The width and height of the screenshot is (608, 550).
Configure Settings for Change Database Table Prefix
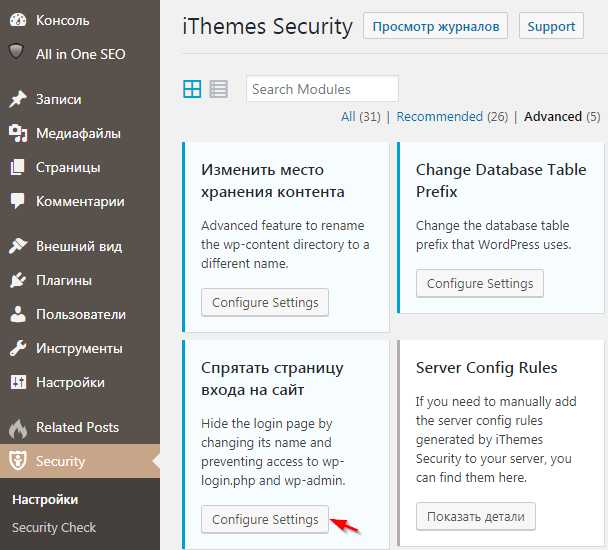(x=480, y=284)
